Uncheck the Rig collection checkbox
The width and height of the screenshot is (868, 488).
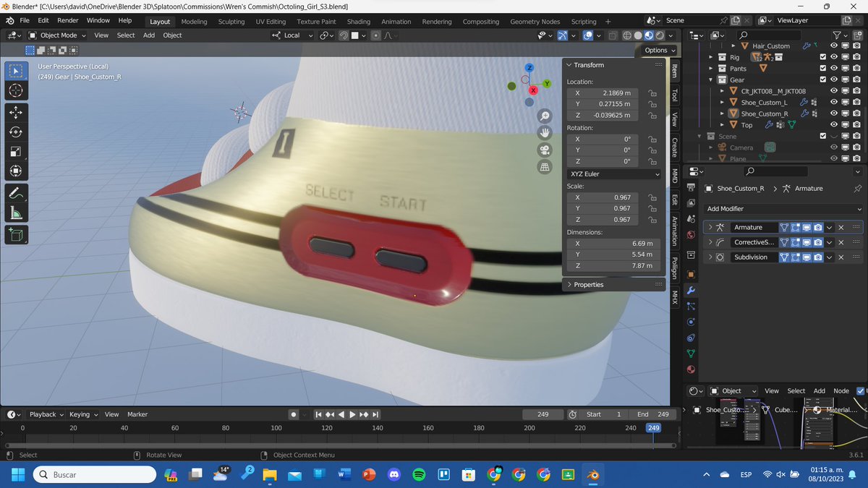coord(823,57)
